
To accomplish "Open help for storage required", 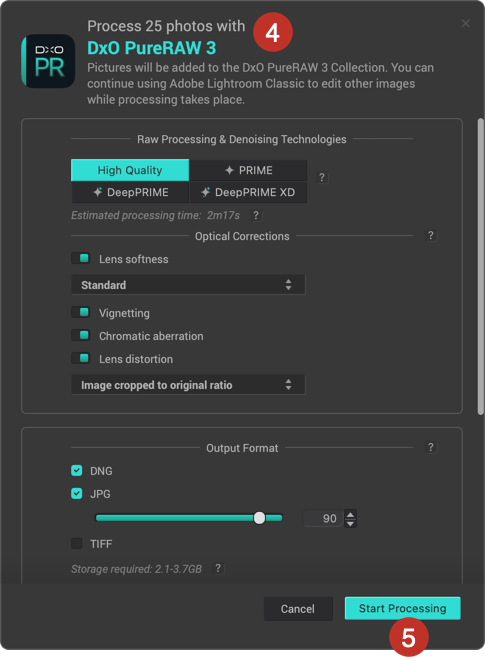I will [x=218, y=568].
